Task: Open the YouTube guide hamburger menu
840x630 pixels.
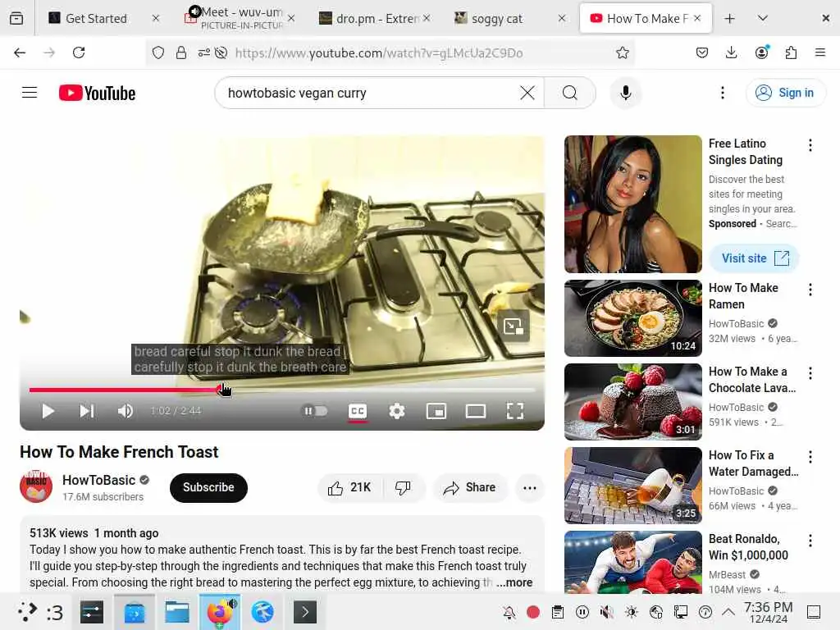Action: (30, 93)
